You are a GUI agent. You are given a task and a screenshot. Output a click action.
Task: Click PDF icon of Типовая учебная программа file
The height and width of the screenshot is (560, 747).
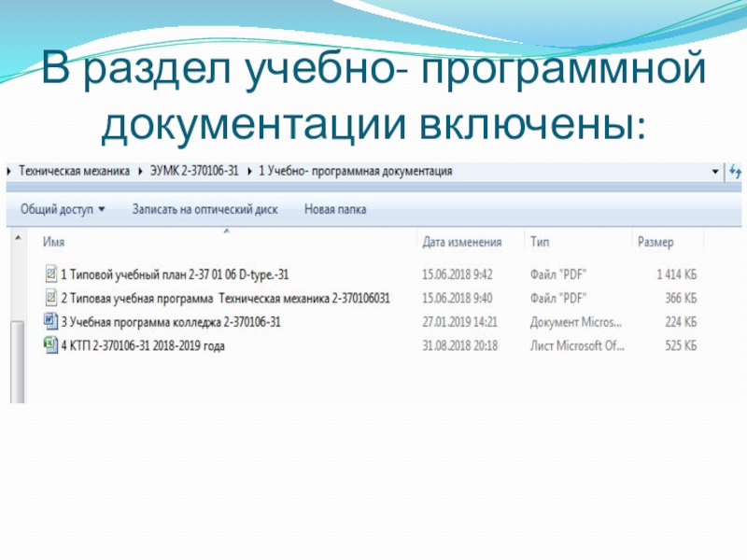click(50, 298)
